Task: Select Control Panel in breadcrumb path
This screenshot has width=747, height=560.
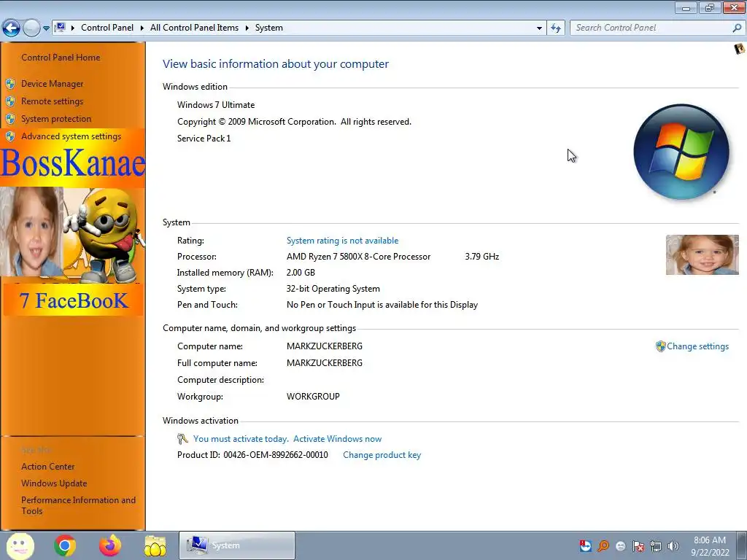Action: (x=107, y=28)
